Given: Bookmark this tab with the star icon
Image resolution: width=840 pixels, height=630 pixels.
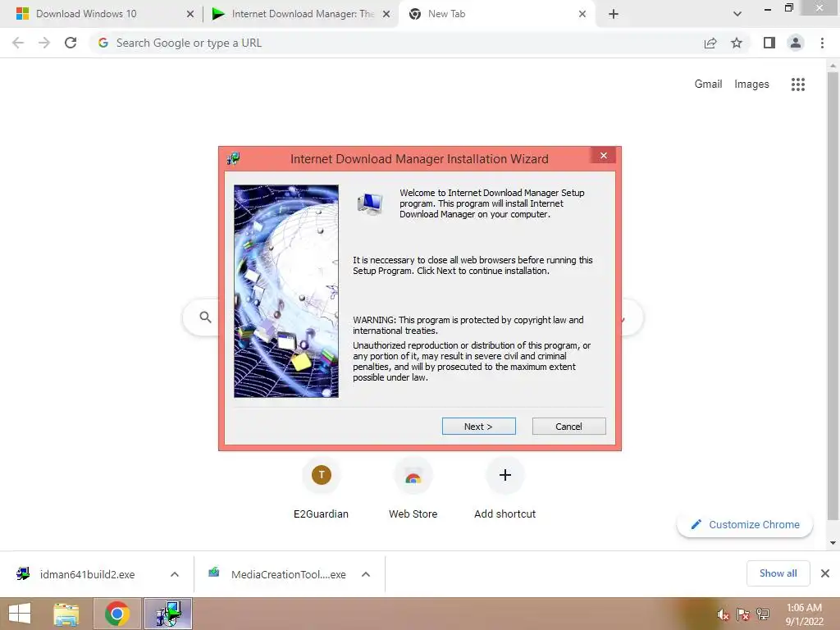Looking at the screenshot, I should pyautogui.click(x=737, y=43).
